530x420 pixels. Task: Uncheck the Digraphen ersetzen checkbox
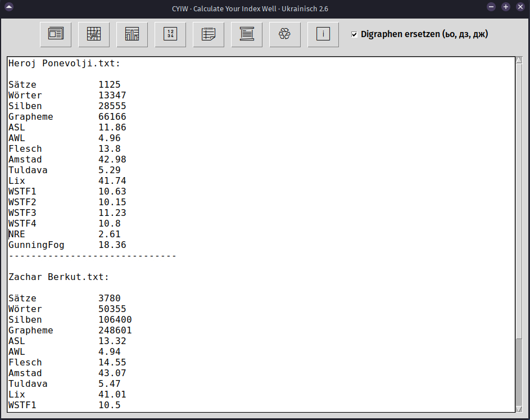tap(354, 35)
